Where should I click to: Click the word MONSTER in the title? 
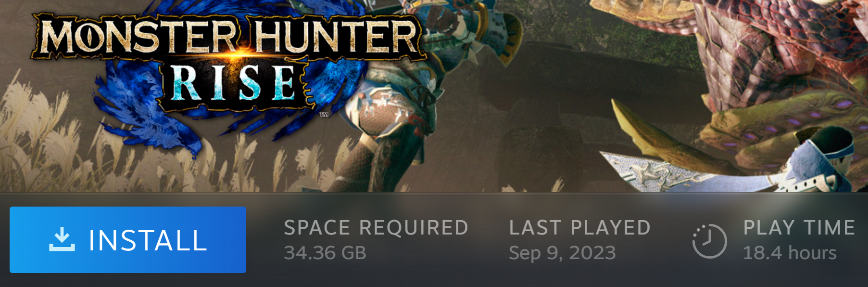tap(138, 37)
